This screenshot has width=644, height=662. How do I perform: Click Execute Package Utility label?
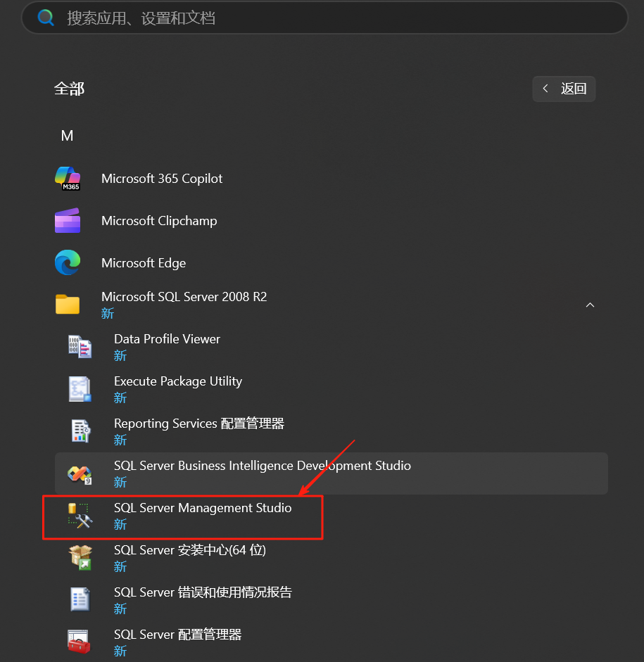(x=178, y=381)
